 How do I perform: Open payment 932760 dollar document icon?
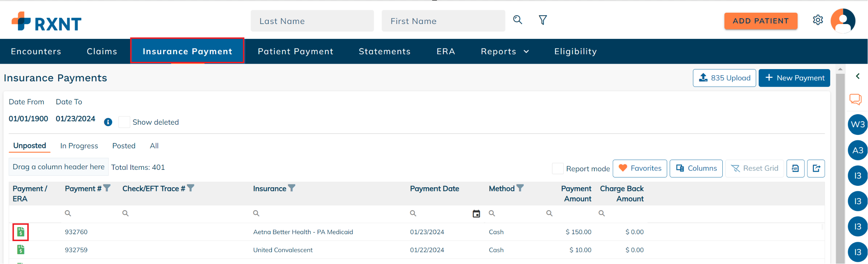coord(21,232)
